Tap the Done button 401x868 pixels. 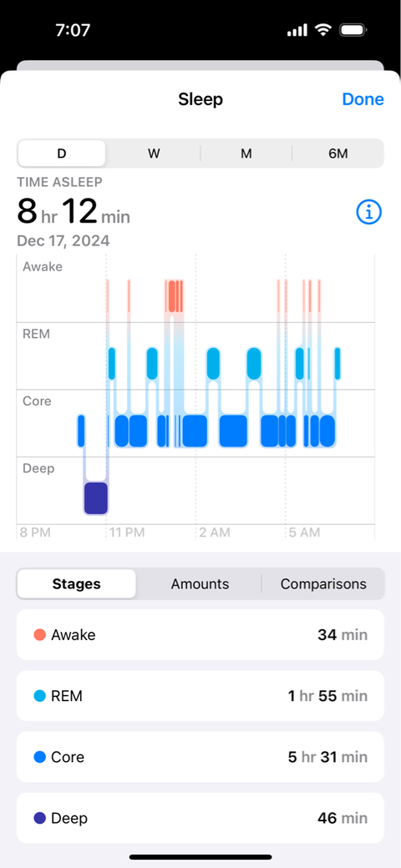pos(363,99)
